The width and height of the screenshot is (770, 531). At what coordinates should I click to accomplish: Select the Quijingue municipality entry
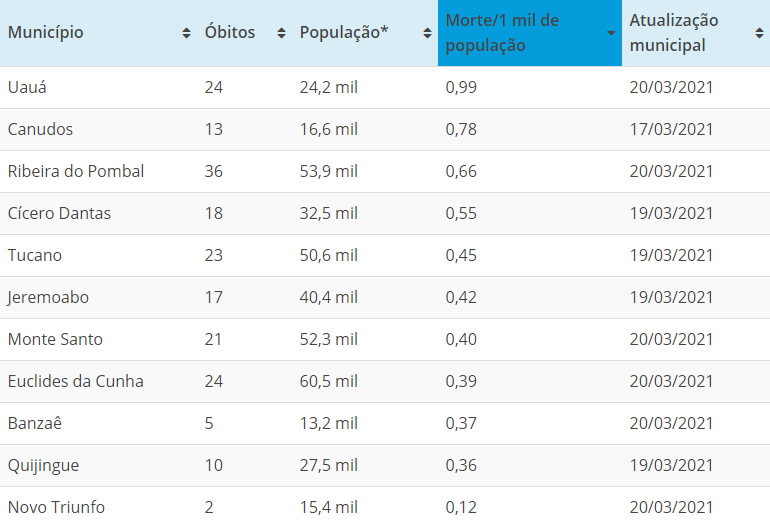[x=43, y=465]
